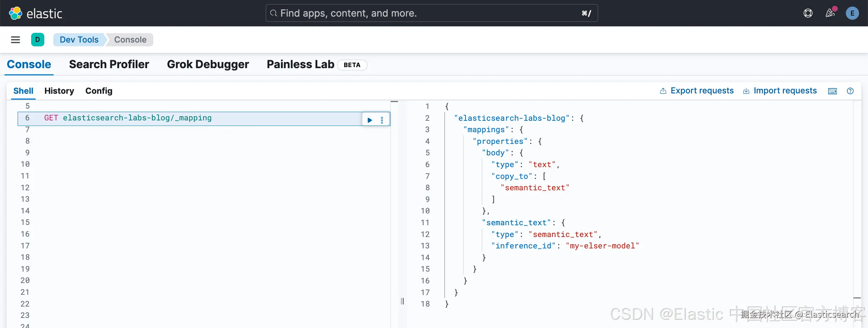Image resolution: width=868 pixels, height=328 pixels.
Task: Open the Grok Debugger tab
Action: [208, 64]
